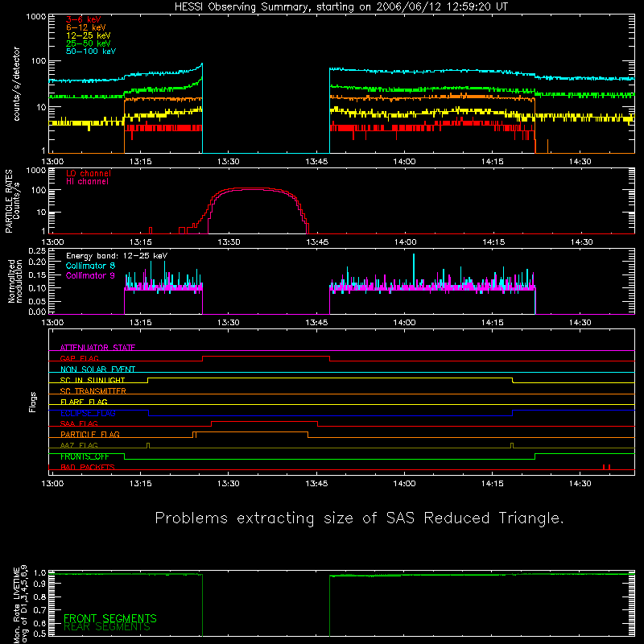Select the REAR SEGMENTS legend label
Screen dimensions: 644x644
(x=107, y=627)
